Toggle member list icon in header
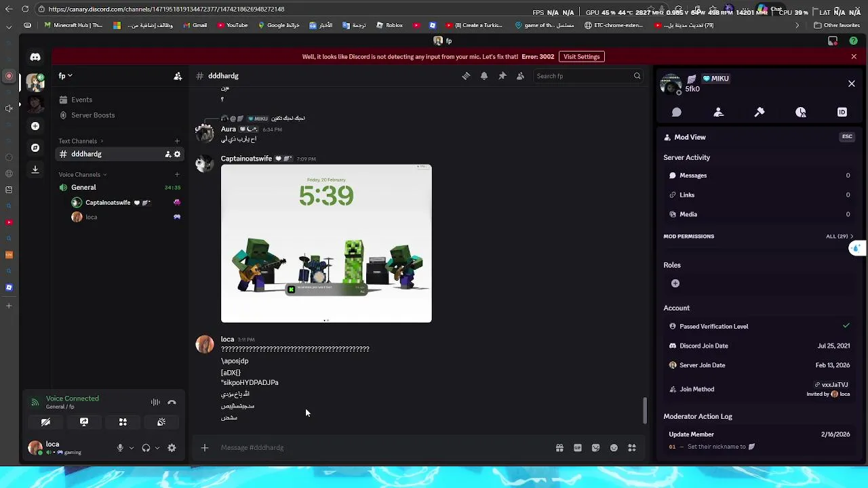 (520, 76)
